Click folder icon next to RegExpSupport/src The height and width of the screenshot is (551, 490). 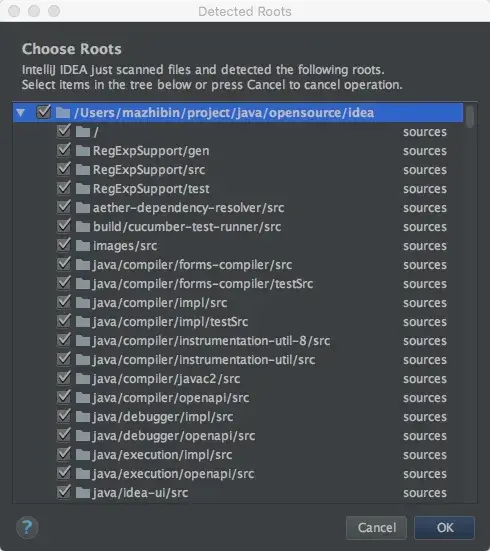(x=83, y=170)
